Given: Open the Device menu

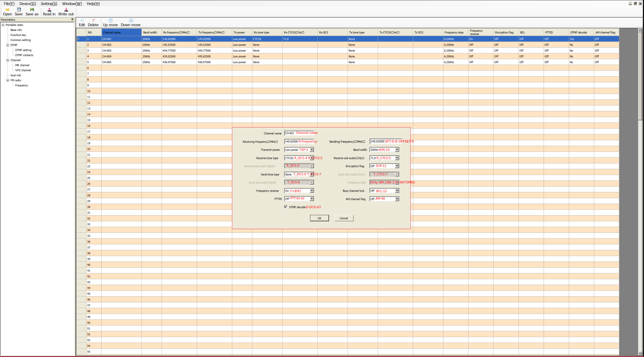Looking at the screenshot, I should pyautogui.click(x=27, y=4).
